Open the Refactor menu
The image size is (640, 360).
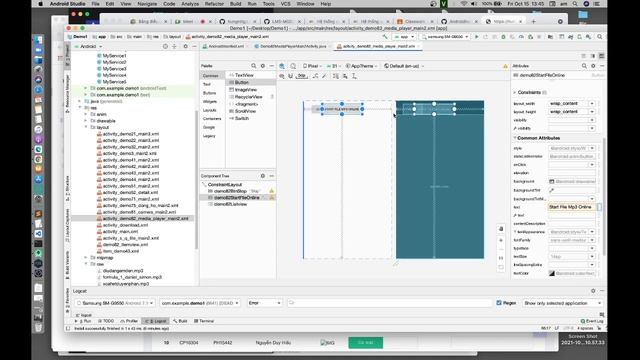coord(214,4)
